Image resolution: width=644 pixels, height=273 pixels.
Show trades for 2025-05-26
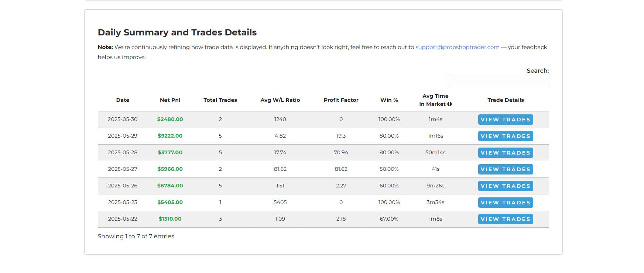click(506, 186)
